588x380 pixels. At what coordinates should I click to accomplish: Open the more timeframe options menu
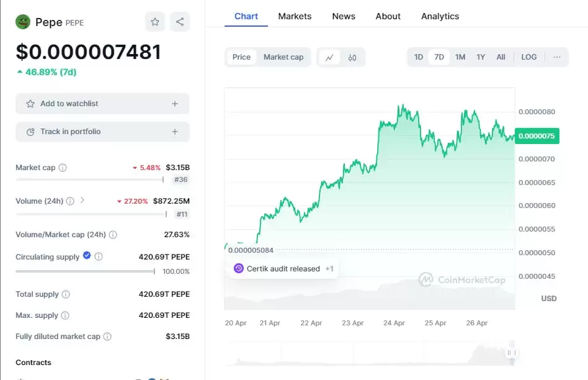[x=555, y=57]
